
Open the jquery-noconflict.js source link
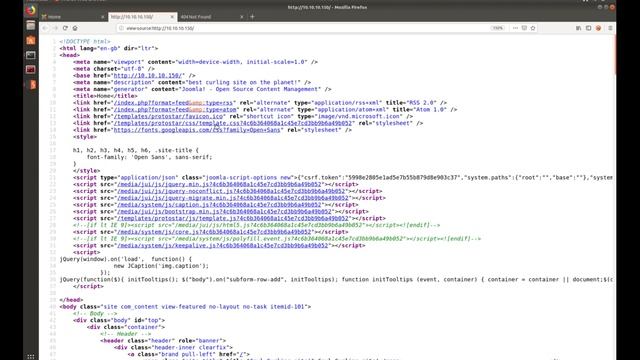[x=231, y=191]
